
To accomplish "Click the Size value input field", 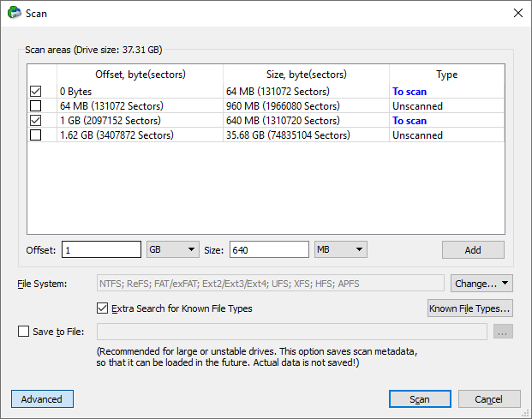I will (x=269, y=249).
